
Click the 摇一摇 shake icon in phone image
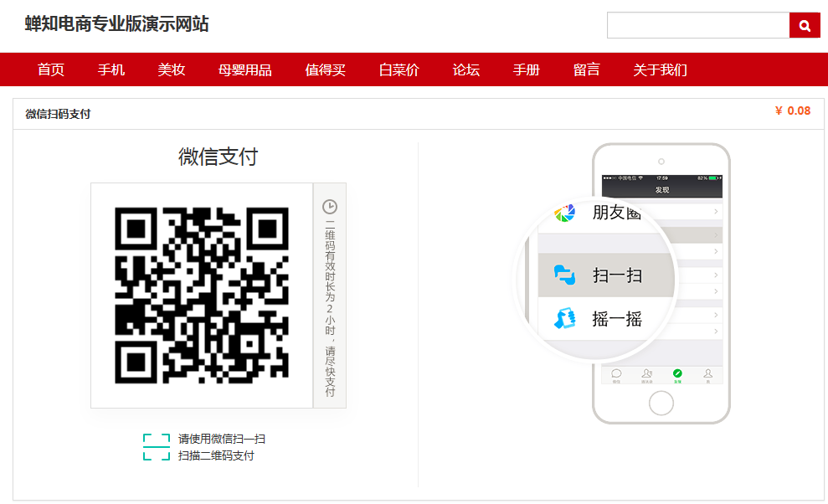coord(564,319)
